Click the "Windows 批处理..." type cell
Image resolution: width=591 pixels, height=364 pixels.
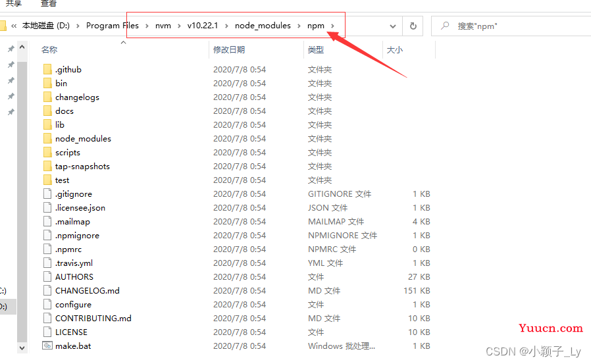coord(342,346)
